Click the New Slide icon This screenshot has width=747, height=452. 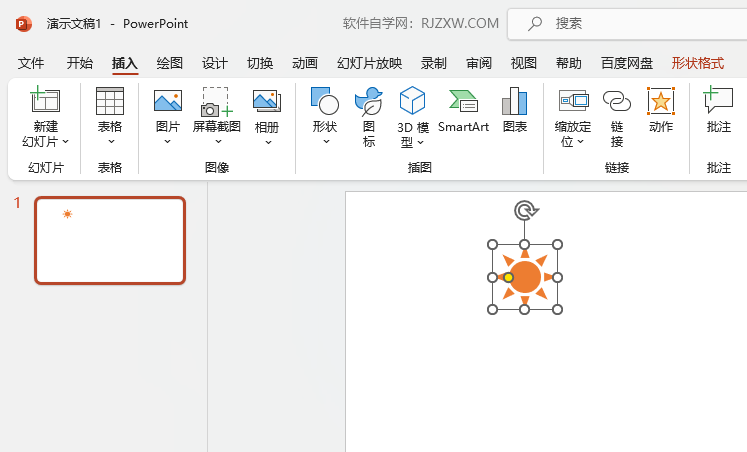coord(45,100)
